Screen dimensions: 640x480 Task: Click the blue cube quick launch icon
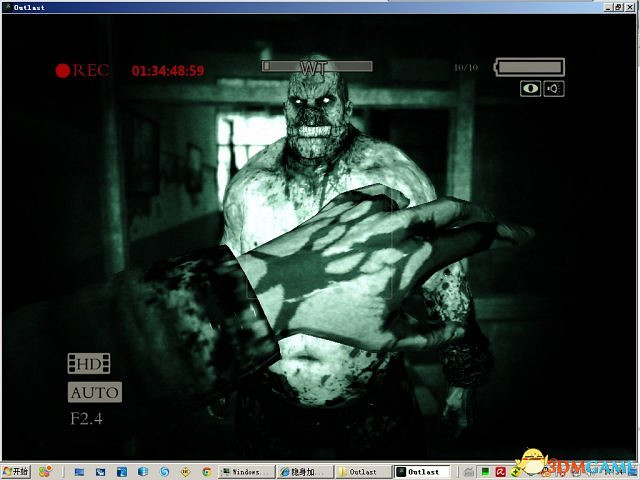[x=143, y=472]
